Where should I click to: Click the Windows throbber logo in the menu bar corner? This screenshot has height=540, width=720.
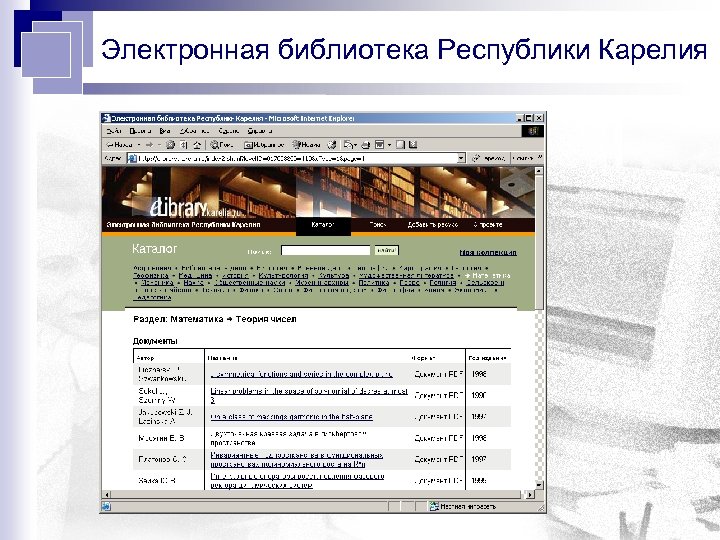point(533,131)
